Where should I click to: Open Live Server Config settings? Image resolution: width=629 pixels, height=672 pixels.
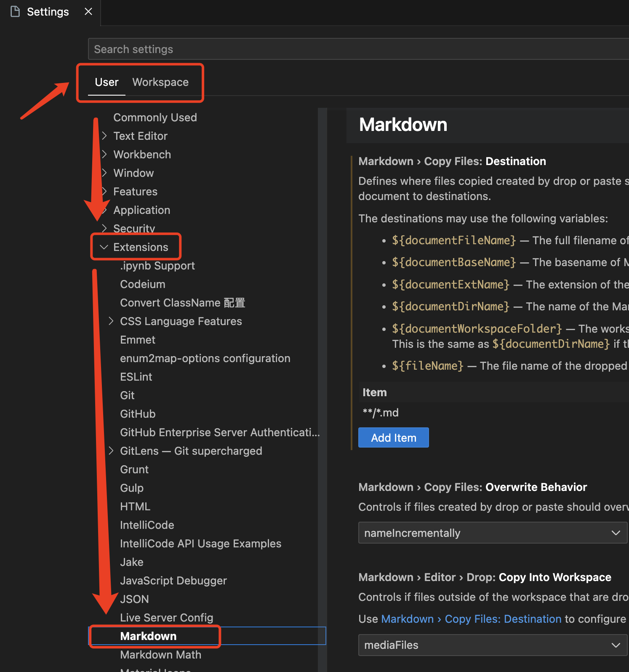pyautogui.click(x=166, y=618)
